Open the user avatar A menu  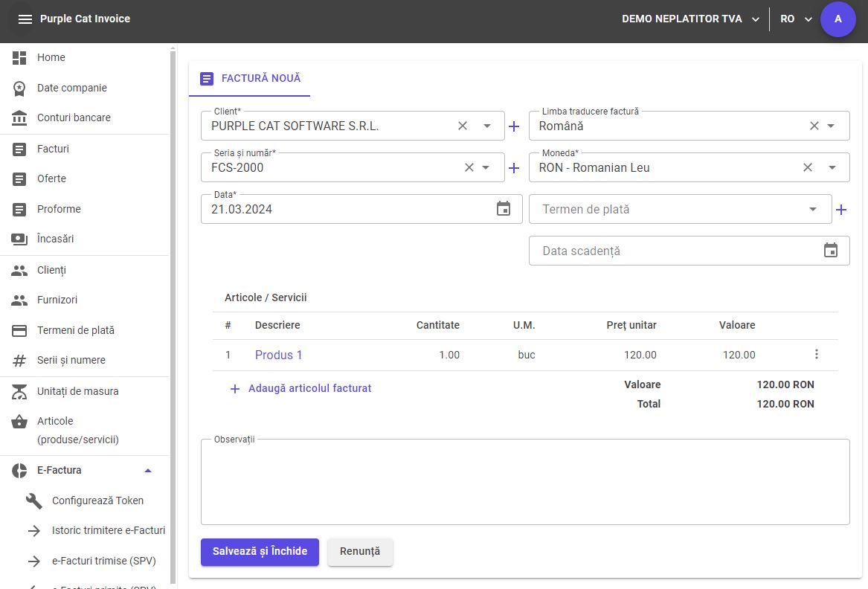point(838,19)
